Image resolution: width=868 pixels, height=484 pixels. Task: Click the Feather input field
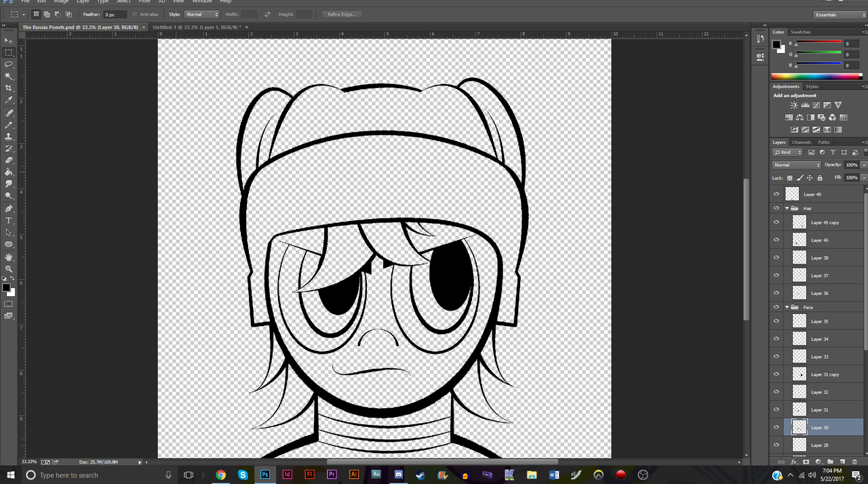tap(115, 14)
